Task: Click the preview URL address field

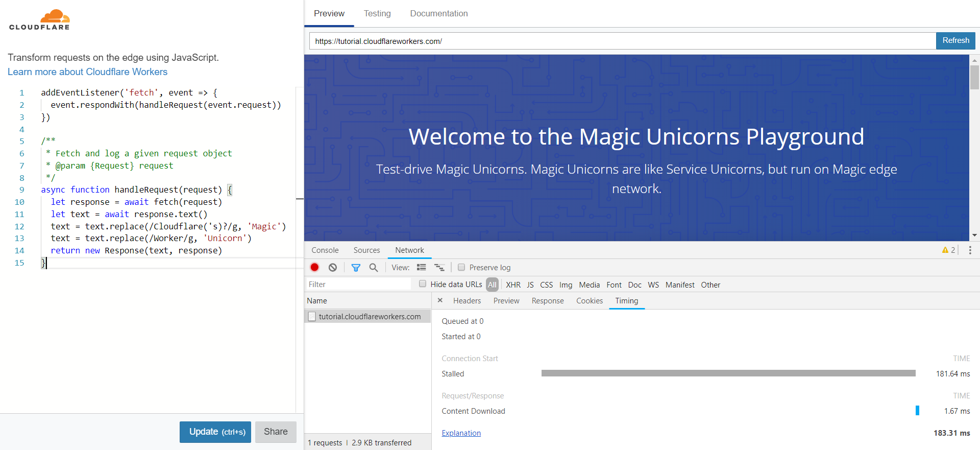Action: tap(622, 41)
